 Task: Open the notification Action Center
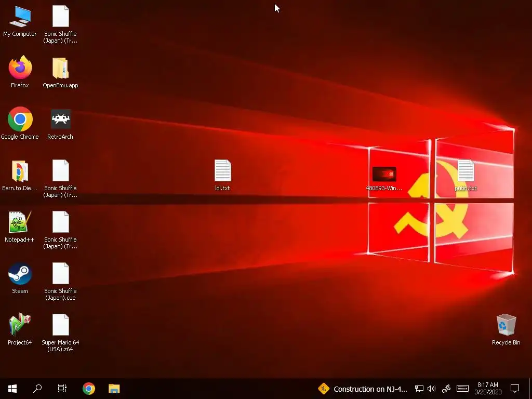(x=515, y=389)
